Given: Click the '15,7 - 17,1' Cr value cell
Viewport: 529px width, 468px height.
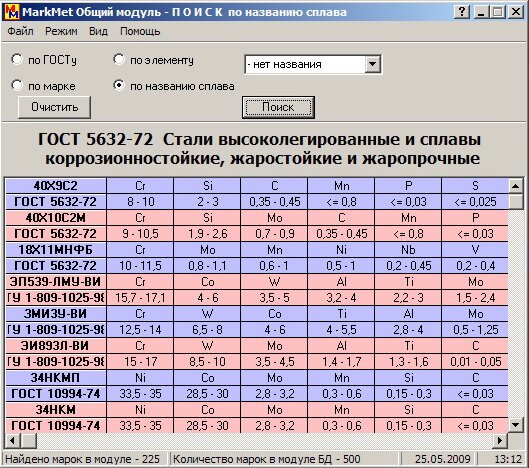Looking at the screenshot, I should tap(140, 298).
